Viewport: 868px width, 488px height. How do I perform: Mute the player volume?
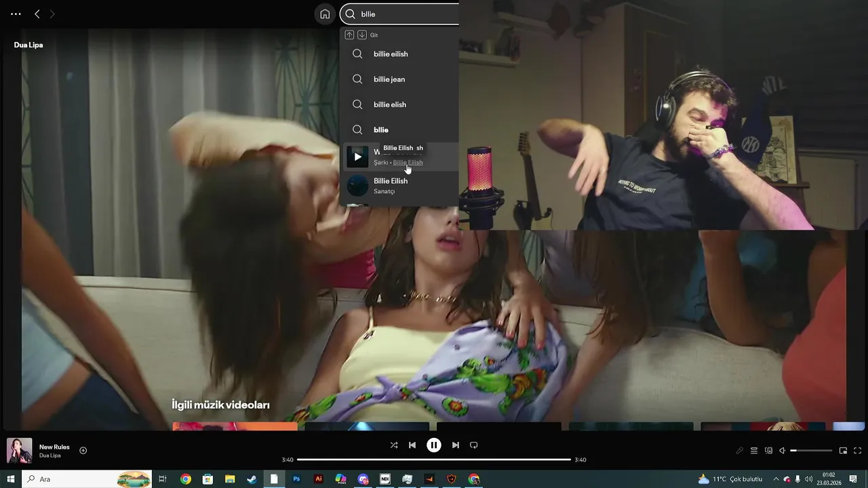(x=782, y=451)
